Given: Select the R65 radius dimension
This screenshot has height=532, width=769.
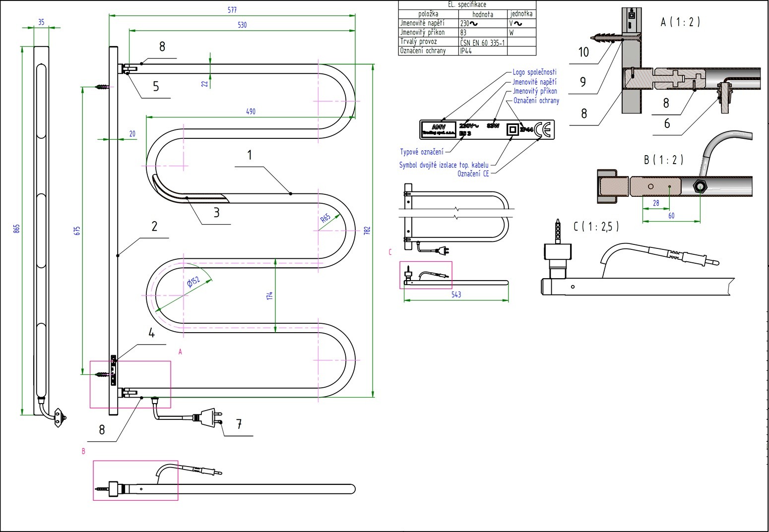Looking at the screenshot, I should coord(325,219).
